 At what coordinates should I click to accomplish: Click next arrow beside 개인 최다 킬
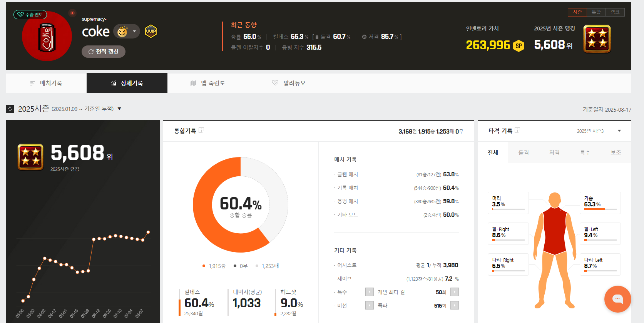[454, 292]
